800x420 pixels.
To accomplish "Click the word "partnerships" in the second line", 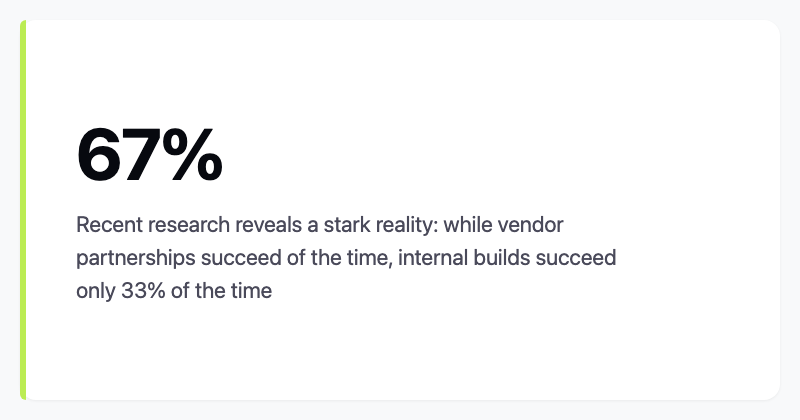I will [135, 258].
